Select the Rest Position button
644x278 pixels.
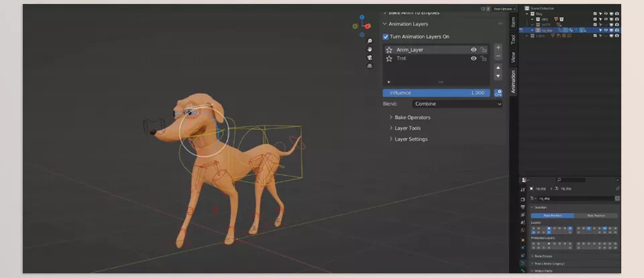click(x=596, y=216)
